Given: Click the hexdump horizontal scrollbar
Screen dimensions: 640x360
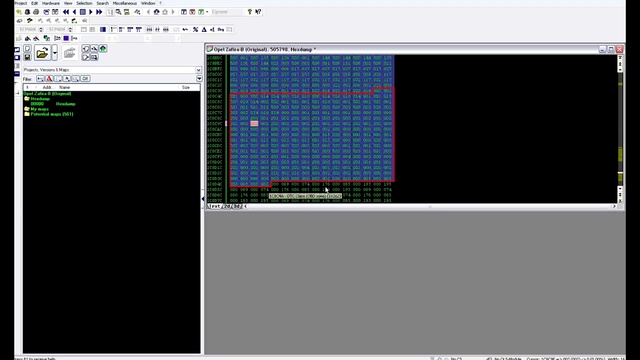Looking at the screenshot, I should 429,207.
